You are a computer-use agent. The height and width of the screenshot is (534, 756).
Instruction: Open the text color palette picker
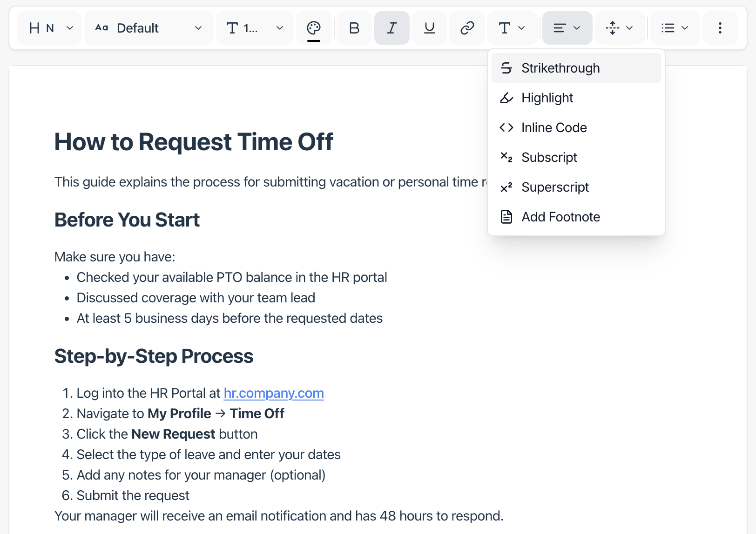(x=314, y=28)
